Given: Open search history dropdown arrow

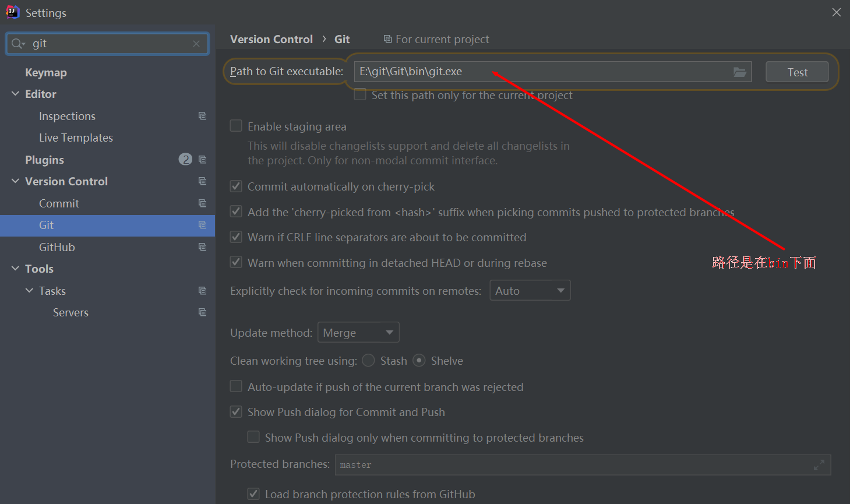Looking at the screenshot, I should [23, 44].
